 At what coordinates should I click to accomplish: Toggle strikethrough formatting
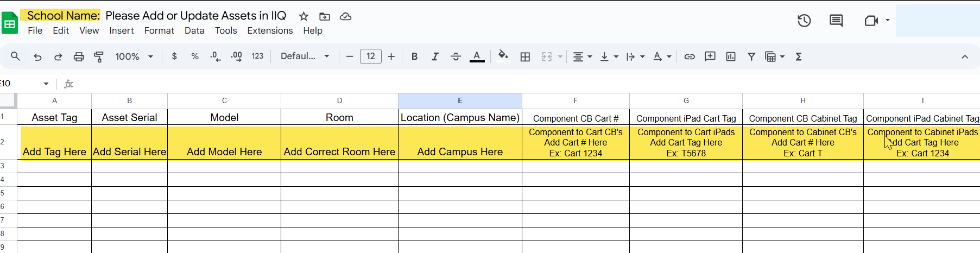click(456, 56)
